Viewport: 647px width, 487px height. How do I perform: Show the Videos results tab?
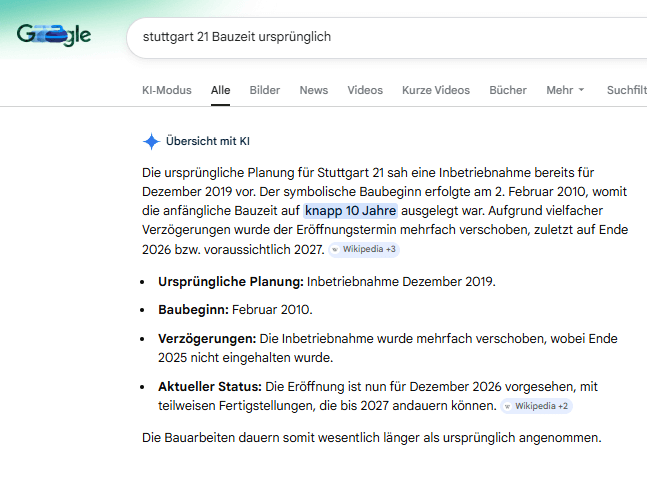365,90
